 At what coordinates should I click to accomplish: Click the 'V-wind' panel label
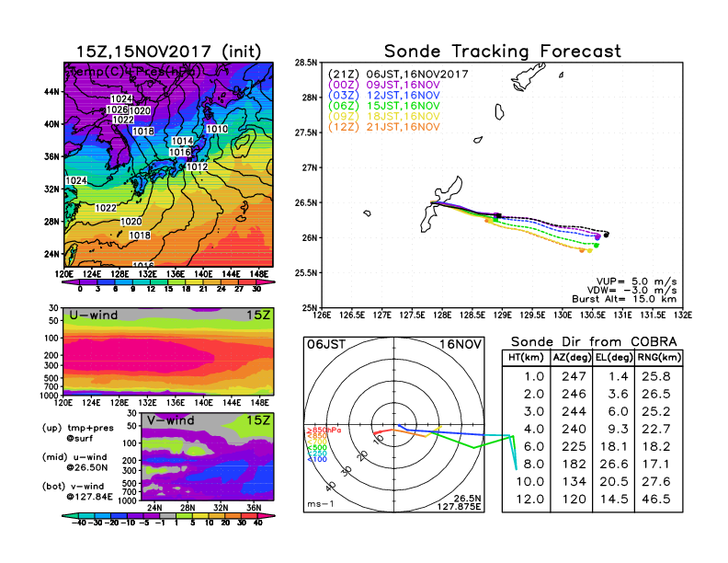tap(170, 420)
